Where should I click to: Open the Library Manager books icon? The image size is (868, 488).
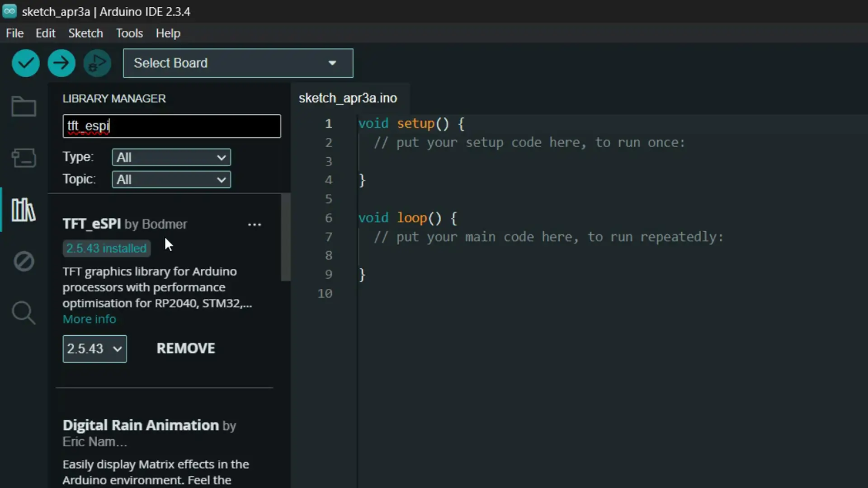click(24, 210)
